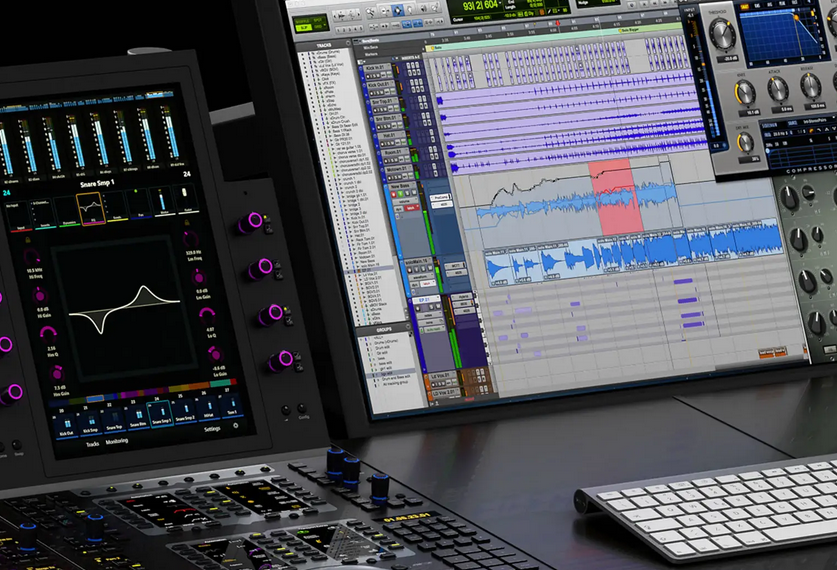Screen dimensions: 837x570
Task: Click the Threshold knob on compressor plug-in
Action: [x=723, y=34]
